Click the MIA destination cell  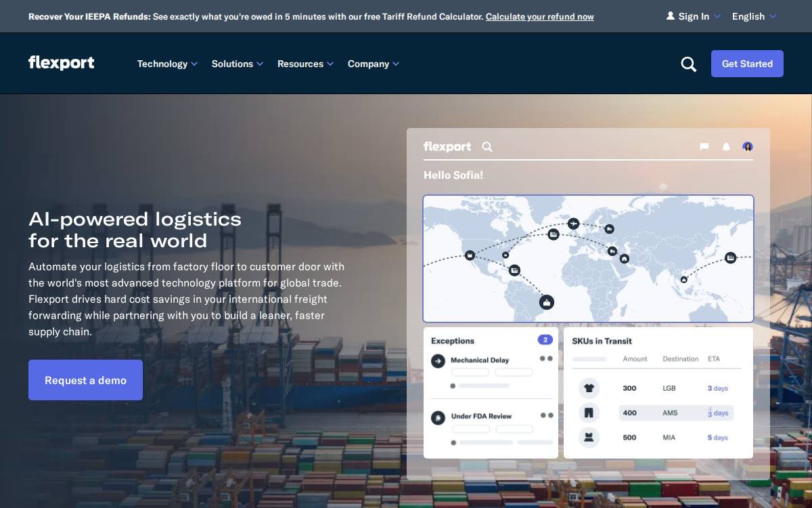click(x=669, y=438)
